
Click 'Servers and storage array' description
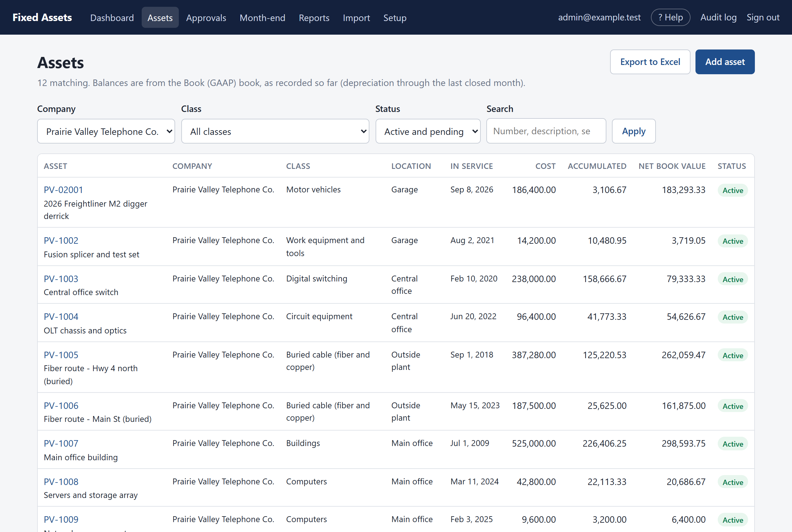[91, 495]
